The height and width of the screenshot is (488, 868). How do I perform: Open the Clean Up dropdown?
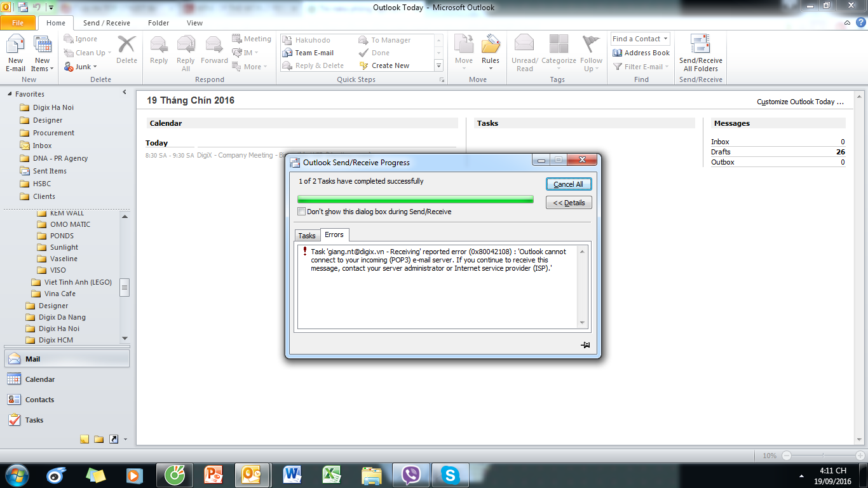[88, 53]
